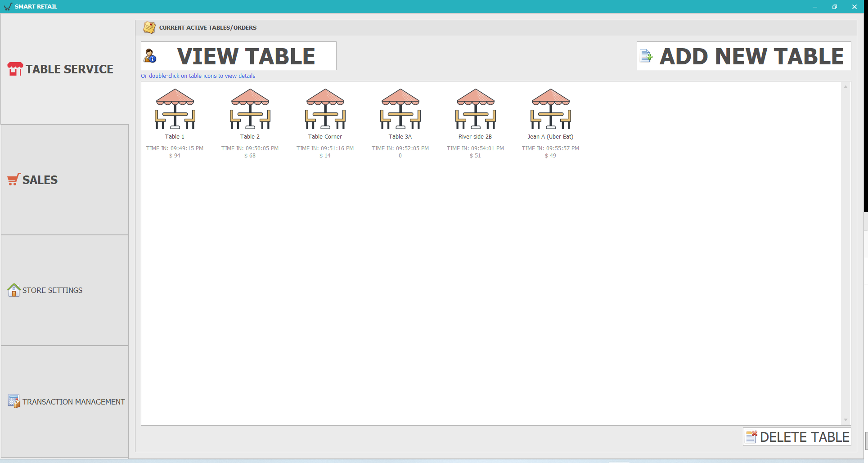Click the double-click instruction link text
The height and width of the screenshot is (463, 868).
point(198,76)
